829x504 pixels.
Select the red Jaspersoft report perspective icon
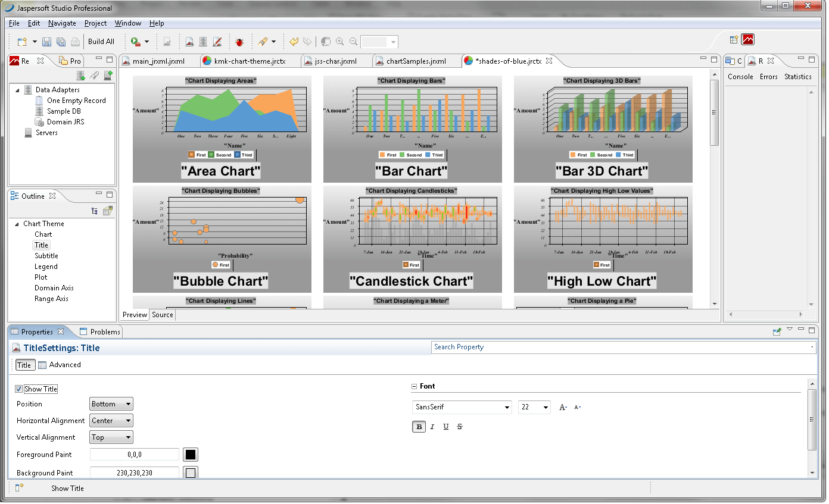click(748, 40)
